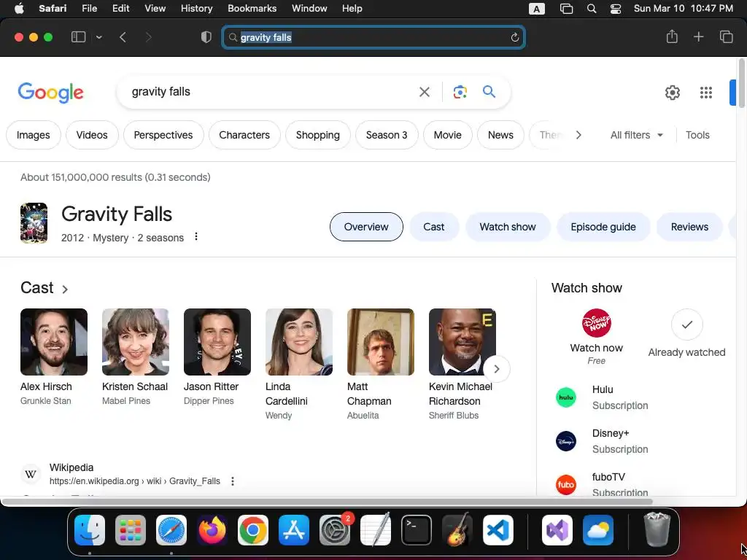This screenshot has height=560, width=747.
Task: Search by image with Google Lens
Action: [460, 92]
